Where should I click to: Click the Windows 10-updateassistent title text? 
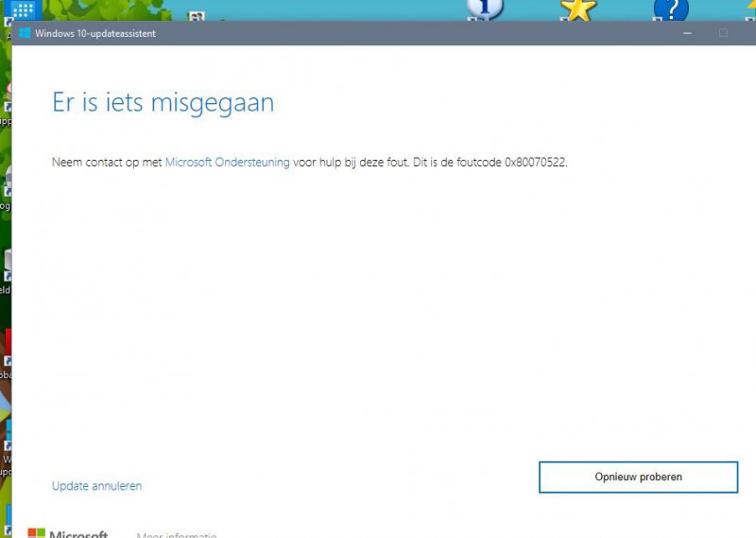point(95,33)
